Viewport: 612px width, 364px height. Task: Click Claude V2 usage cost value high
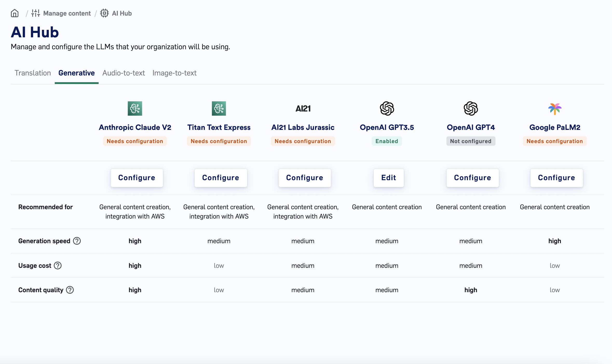[x=135, y=265]
